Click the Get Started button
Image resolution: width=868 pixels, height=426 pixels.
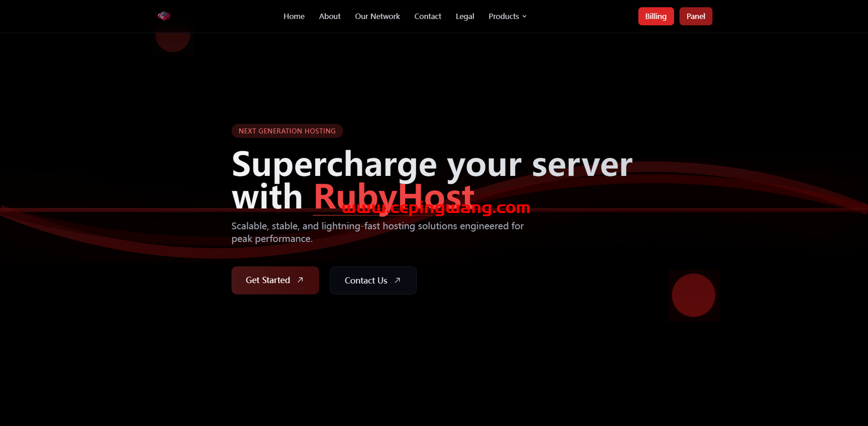pyautogui.click(x=268, y=280)
